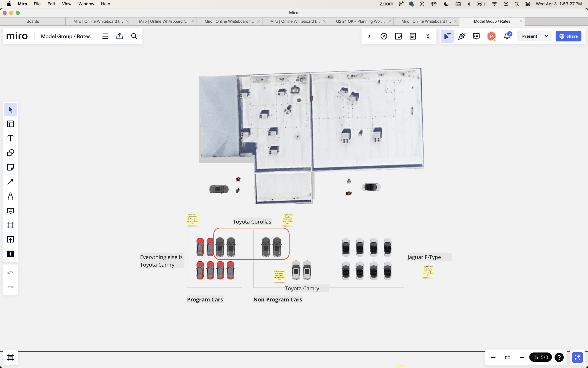588x368 pixels.
Task: Select the Text tool
Action: [10, 138]
